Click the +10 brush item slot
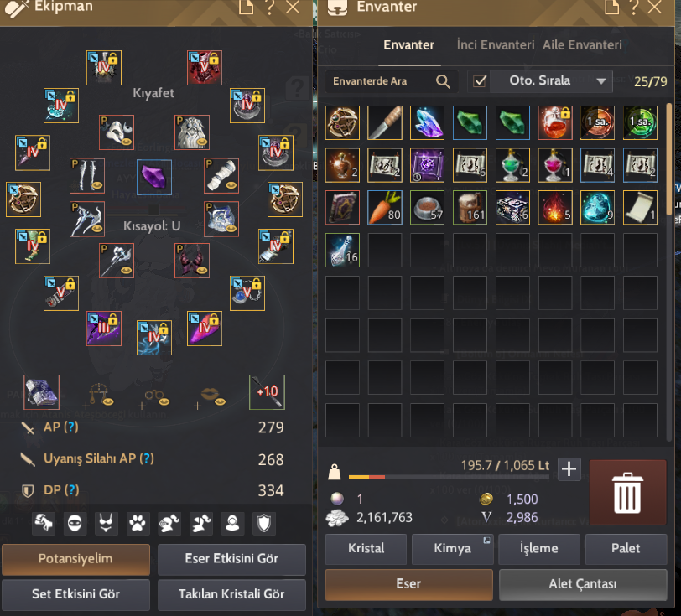Screen dimensions: 681x616 point(267,392)
